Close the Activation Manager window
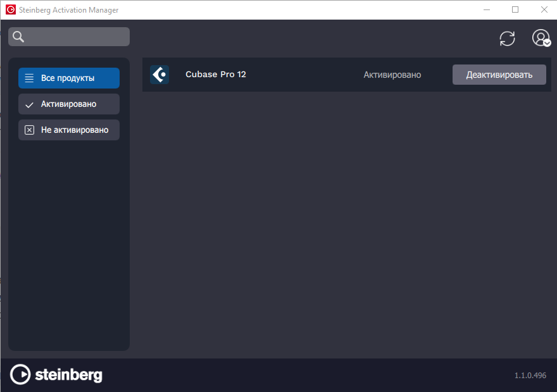The width and height of the screenshot is (557, 392). (x=544, y=9)
